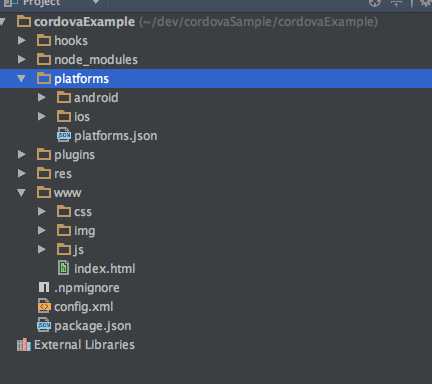The width and height of the screenshot is (432, 384).
Task: Select the www folder label
Action: coord(68,193)
